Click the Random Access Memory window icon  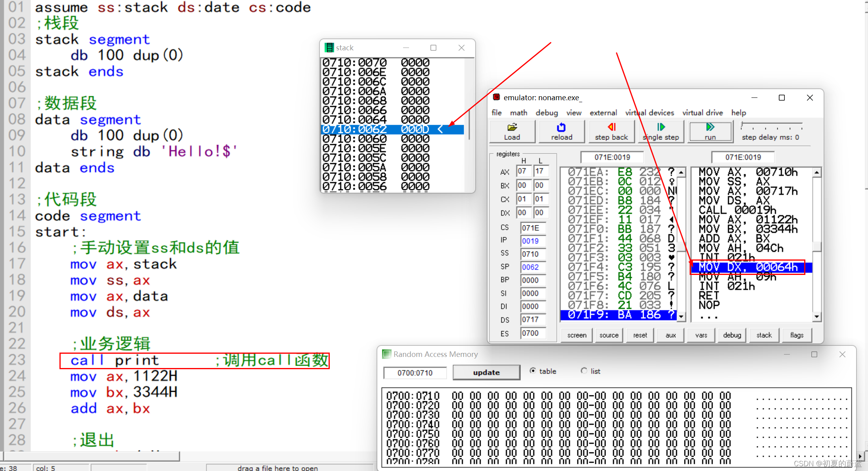pos(386,354)
